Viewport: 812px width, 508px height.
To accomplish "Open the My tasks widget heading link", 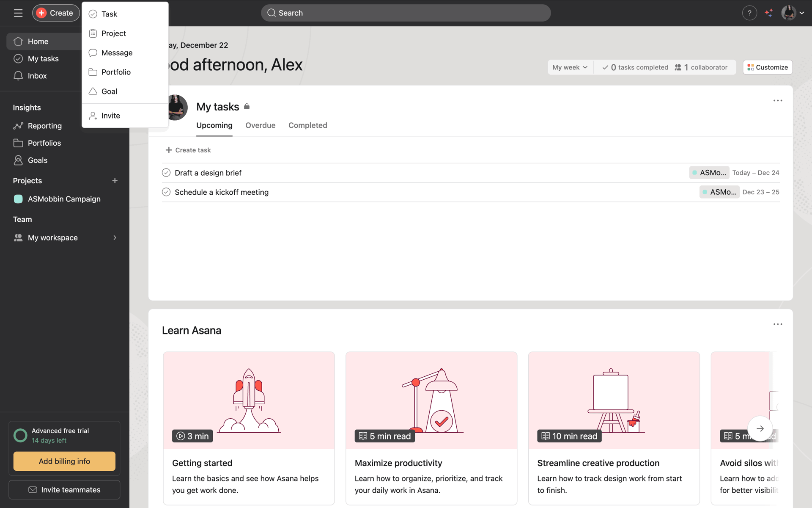I will [x=218, y=107].
